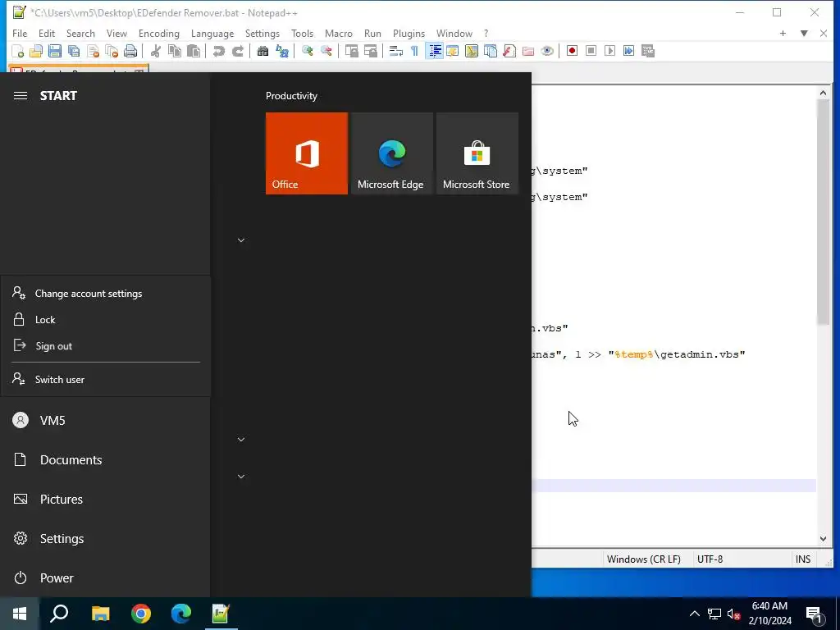
Task: Choose Lock from account menu
Action: 106,320
